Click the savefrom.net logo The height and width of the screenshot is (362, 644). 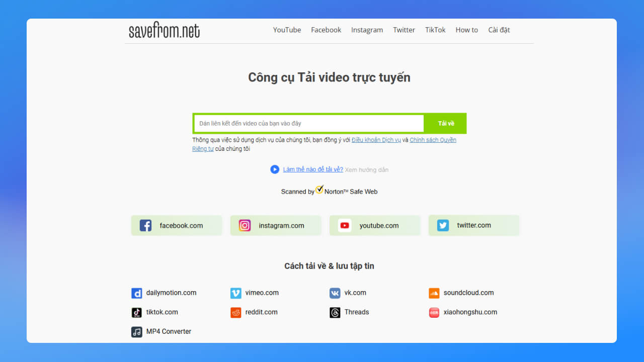coord(164,31)
